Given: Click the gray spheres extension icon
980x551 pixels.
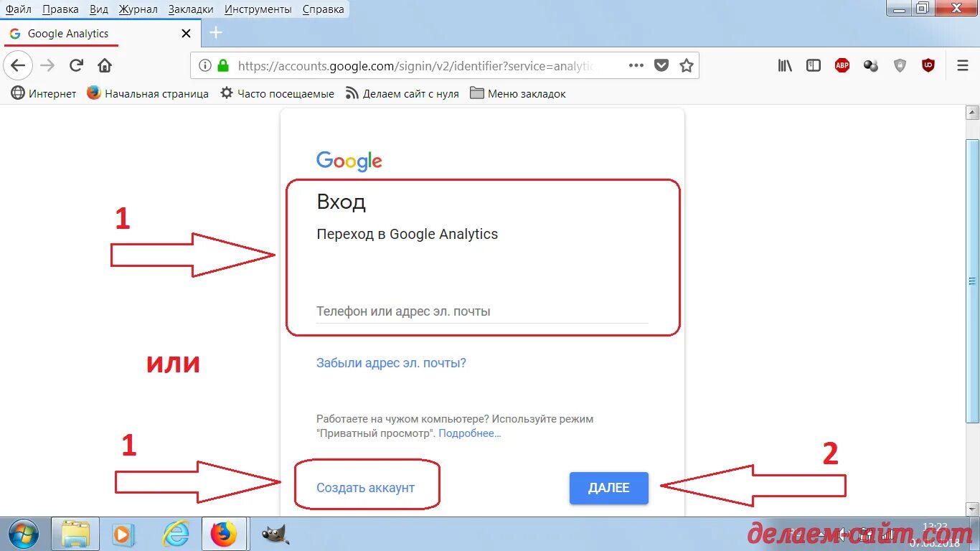Looking at the screenshot, I should tap(871, 65).
